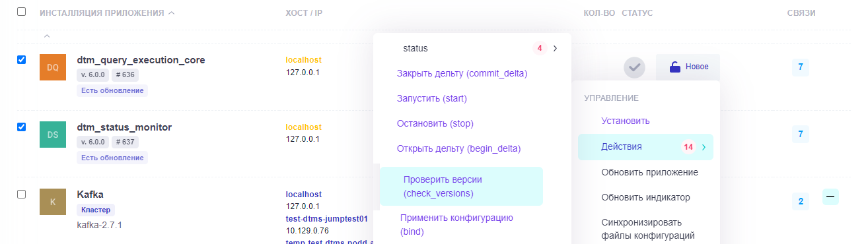Open links count 7 for dtm_status_monitor

click(800, 135)
